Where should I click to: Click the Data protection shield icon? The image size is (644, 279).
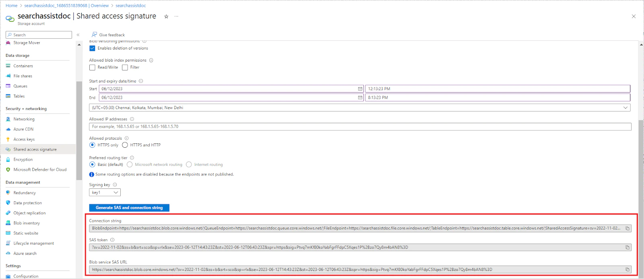point(8,203)
